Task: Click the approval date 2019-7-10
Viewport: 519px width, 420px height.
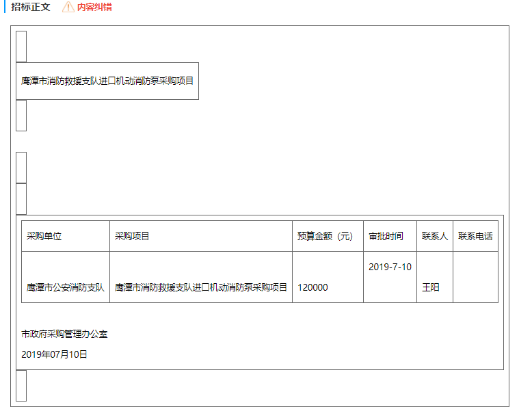Action: point(390,267)
